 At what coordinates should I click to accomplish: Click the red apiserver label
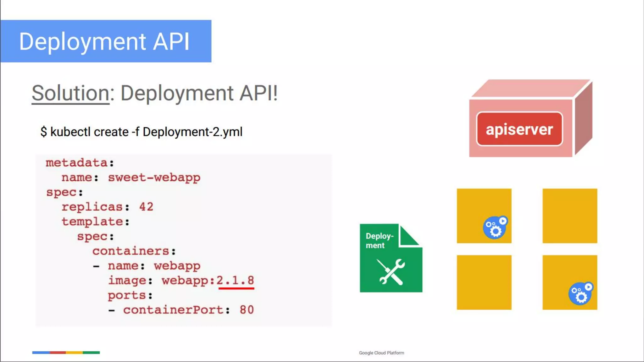(x=519, y=129)
